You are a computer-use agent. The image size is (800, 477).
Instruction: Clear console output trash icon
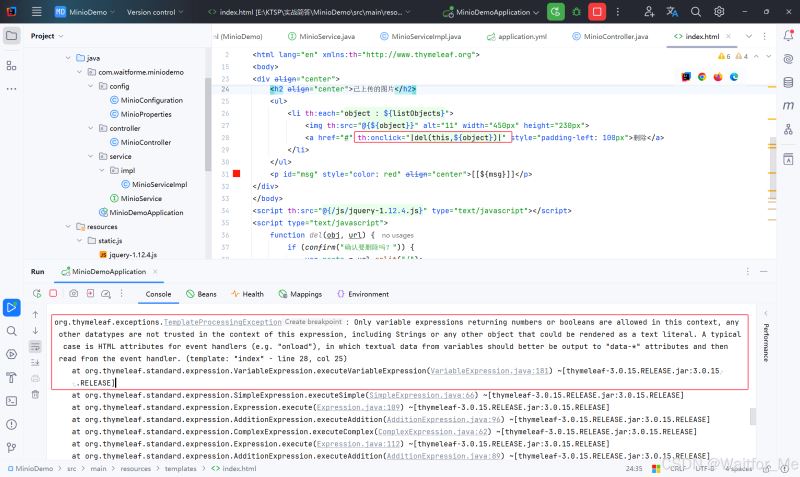pyautogui.click(x=35, y=394)
